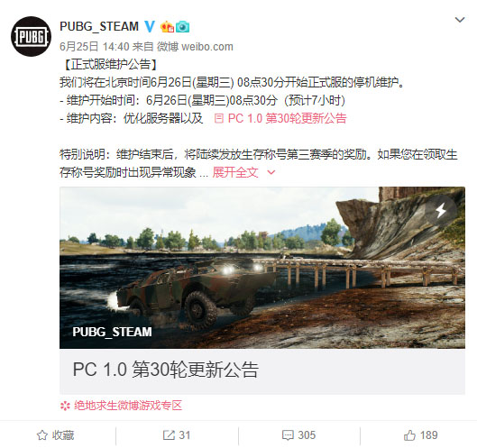Click the star favorite icon

click(x=42, y=435)
